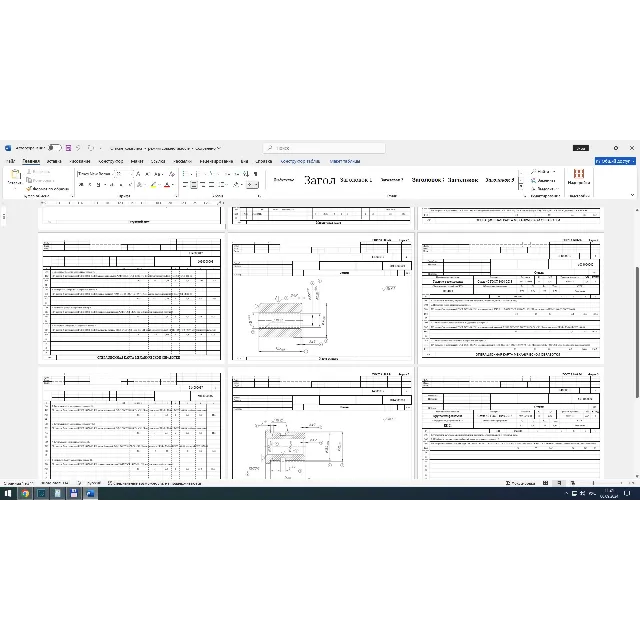Open the Конструктор таблиц (Table Design) tab
640x640 pixels.
(x=300, y=161)
